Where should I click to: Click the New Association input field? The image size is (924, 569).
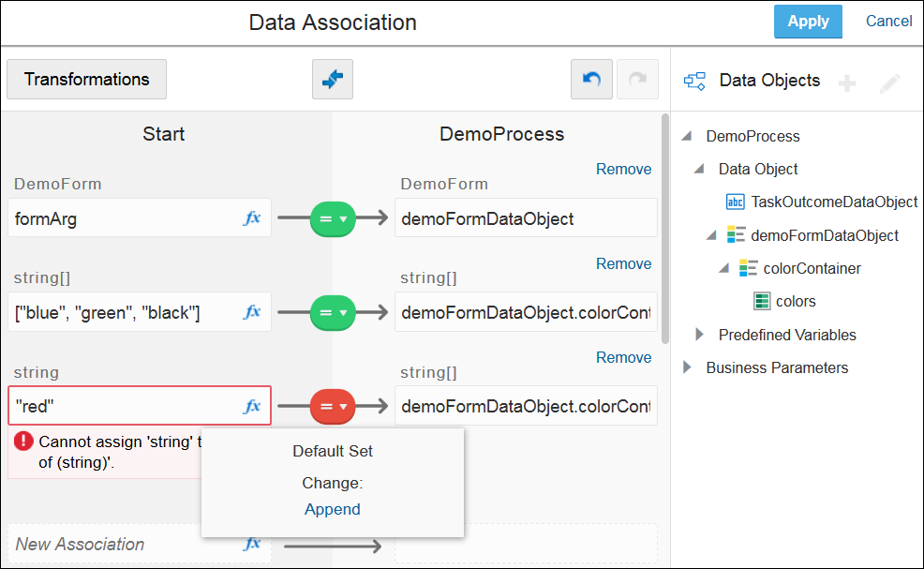(x=122, y=544)
